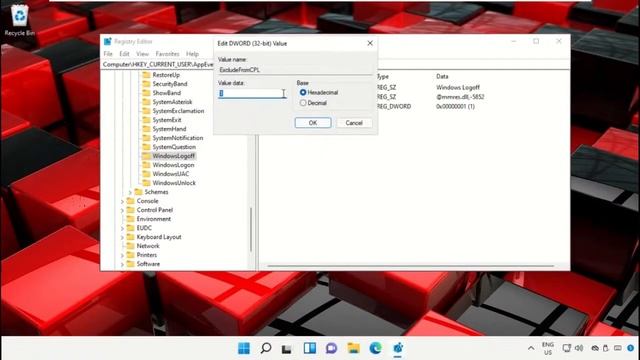Image resolution: width=640 pixels, height=360 pixels.
Task: Open the Edit menu
Action: pos(124,54)
